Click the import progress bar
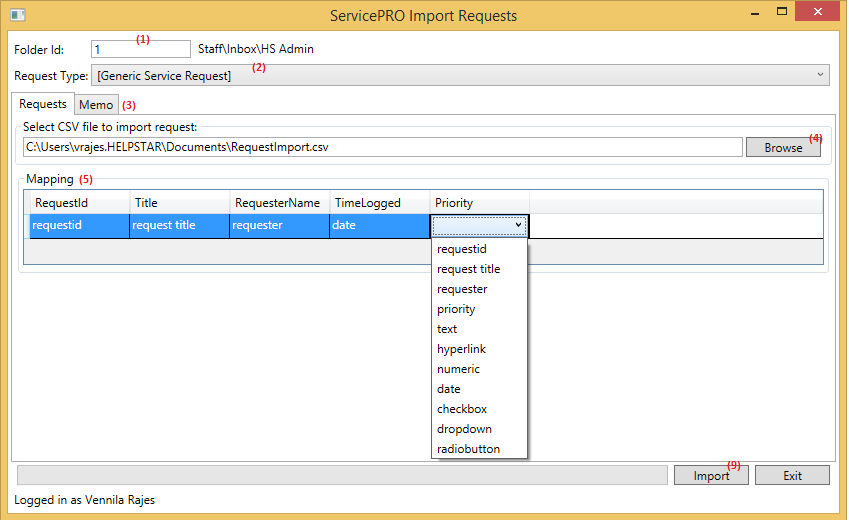Viewport: 849px width, 520px height. pos(342,476)
